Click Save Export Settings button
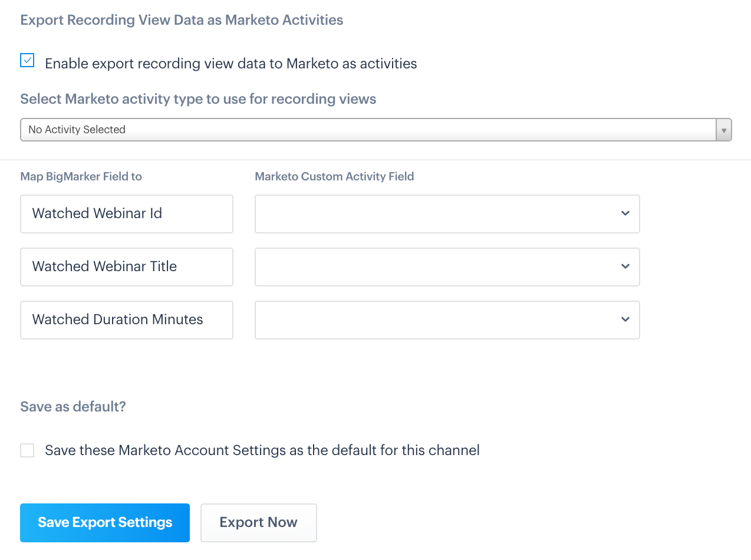This screenshot has width=751, height=560. [105, 523]
